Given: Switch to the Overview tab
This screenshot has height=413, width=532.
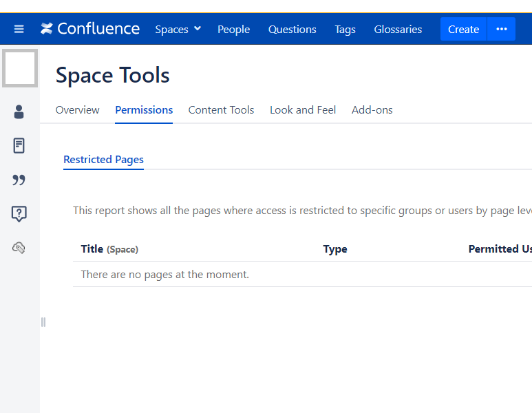Looking at the screenshot, I should [x=77, y=110].
